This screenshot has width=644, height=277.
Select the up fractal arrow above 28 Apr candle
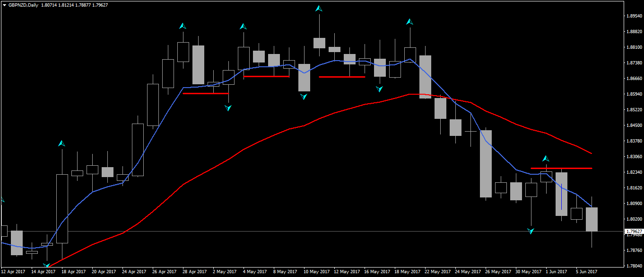(x=183, y=26)
